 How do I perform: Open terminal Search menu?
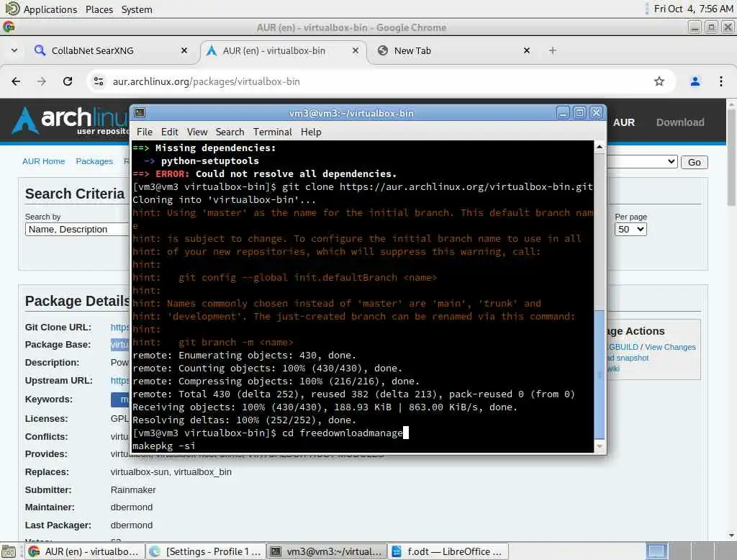click(x=230, y=132)
